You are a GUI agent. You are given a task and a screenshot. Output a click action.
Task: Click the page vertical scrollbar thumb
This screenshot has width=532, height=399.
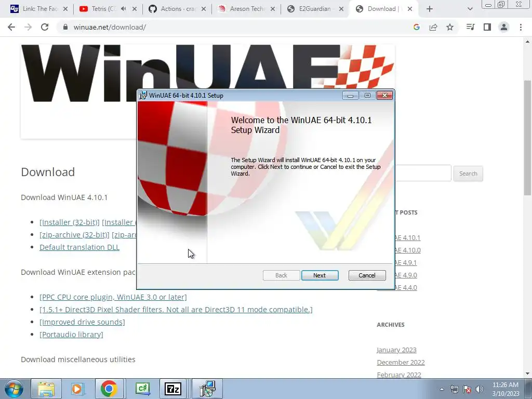pos(527,137)
